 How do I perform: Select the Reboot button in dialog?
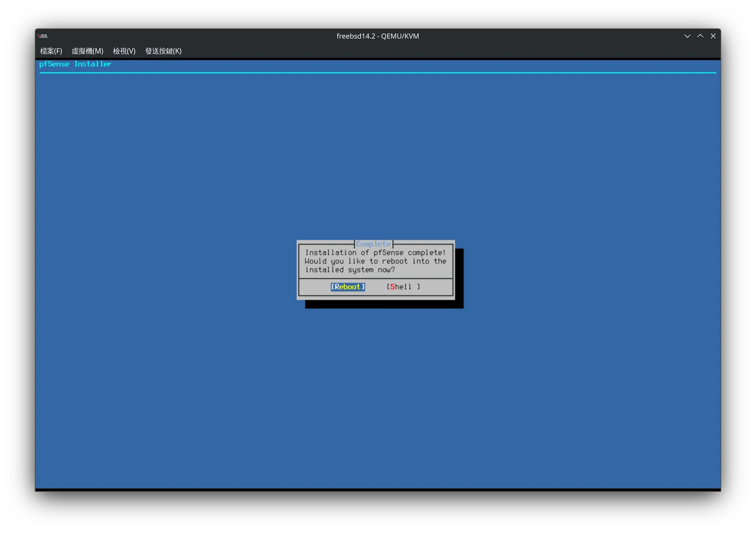(348, 287)
